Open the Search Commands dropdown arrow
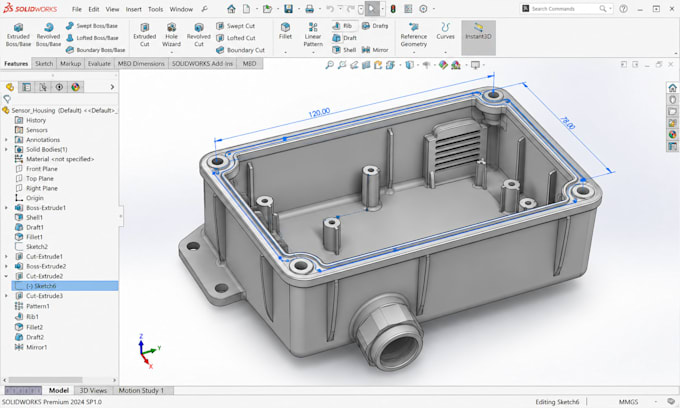Image resolution: width=680 pixels, height=408 pixels. tap(610, 9)
